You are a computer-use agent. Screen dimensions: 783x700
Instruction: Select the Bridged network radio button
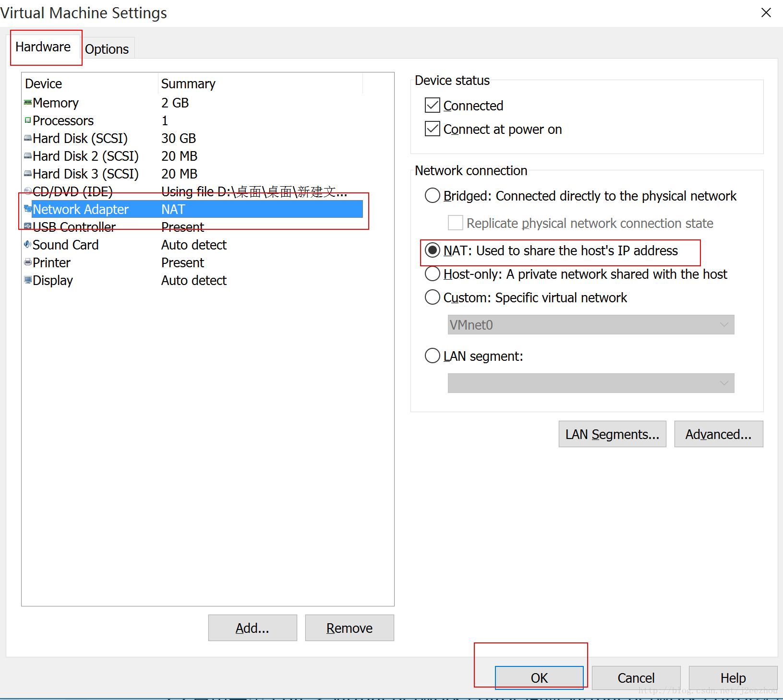(x=433, y=195)
